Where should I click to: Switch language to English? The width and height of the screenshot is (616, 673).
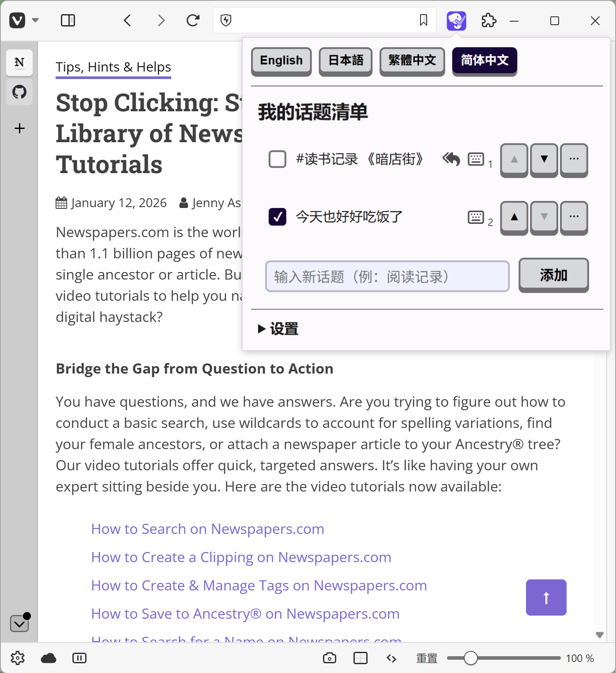281,60
